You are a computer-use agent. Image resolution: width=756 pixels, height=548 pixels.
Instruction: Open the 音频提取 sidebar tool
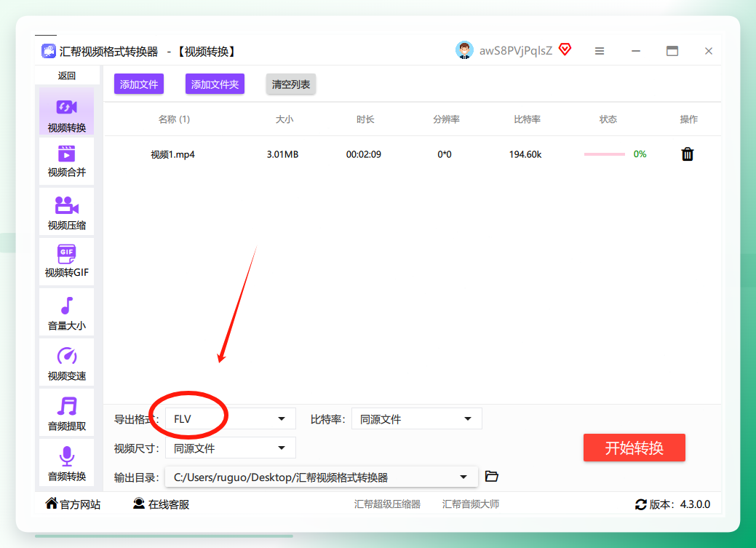[66, 413]
